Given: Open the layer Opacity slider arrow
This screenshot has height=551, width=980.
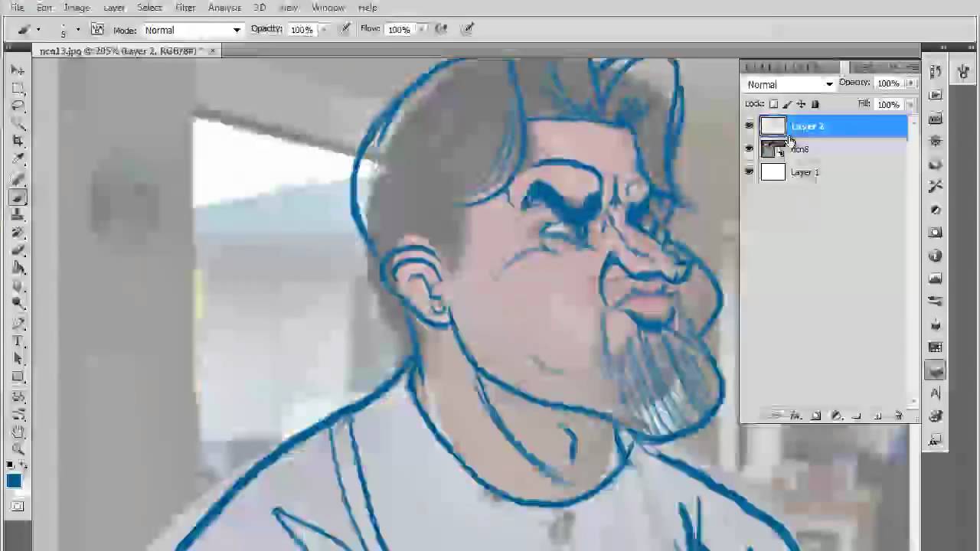Looking at the screenshot, I should (911, 83).
